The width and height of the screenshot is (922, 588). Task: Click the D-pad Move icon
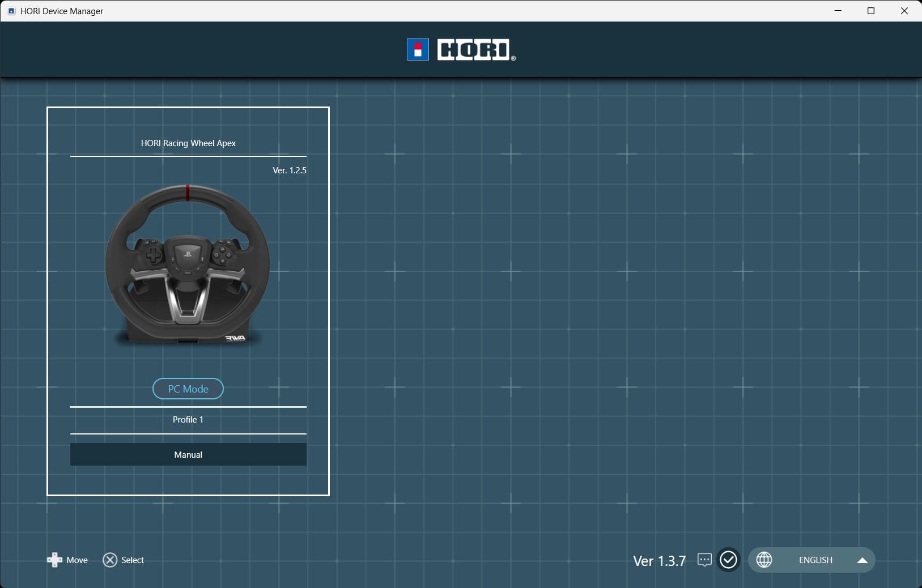point(54,560)
